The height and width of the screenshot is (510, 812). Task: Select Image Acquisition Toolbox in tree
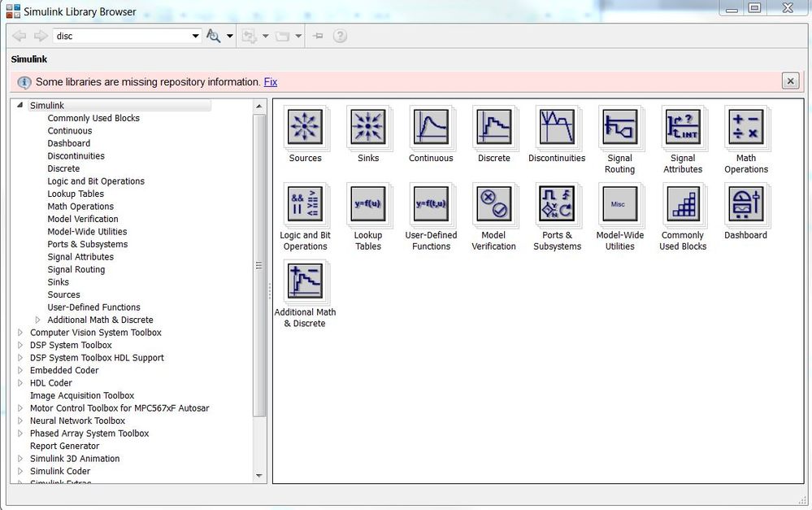click(82, 395)
